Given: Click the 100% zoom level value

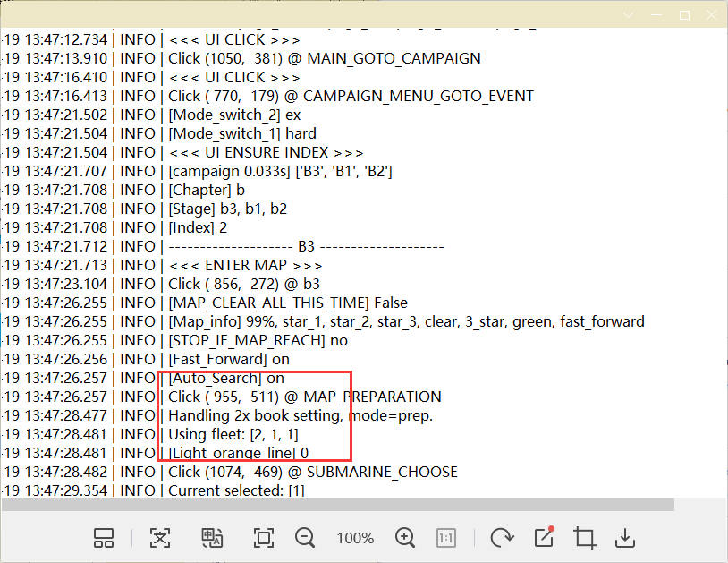Looking at the screenshot, I should pos(355,538).
